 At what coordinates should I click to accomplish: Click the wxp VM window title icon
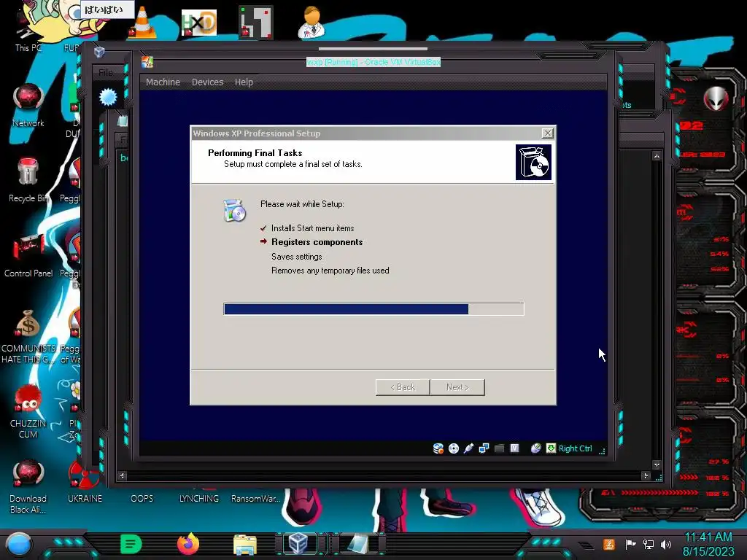tap(147, 62)
